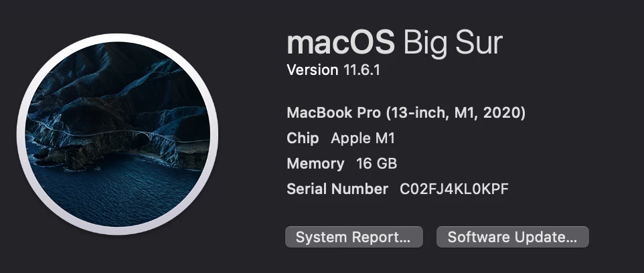Select the Version 11.6.1 text
Image resolution: width=644 pixels, height=273 pixels.
click(x=333, y=70)
